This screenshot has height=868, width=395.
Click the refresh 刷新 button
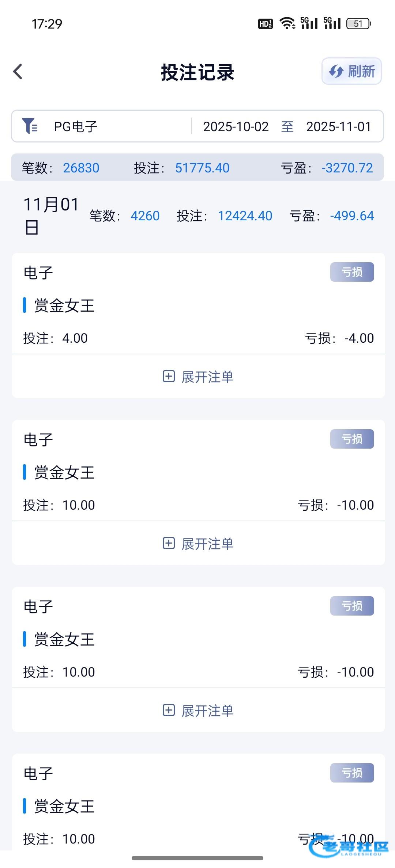click(x=351, y=71)
